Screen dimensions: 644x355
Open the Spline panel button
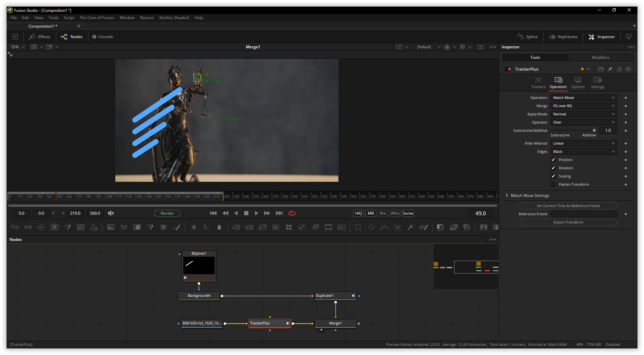(527, 37)
